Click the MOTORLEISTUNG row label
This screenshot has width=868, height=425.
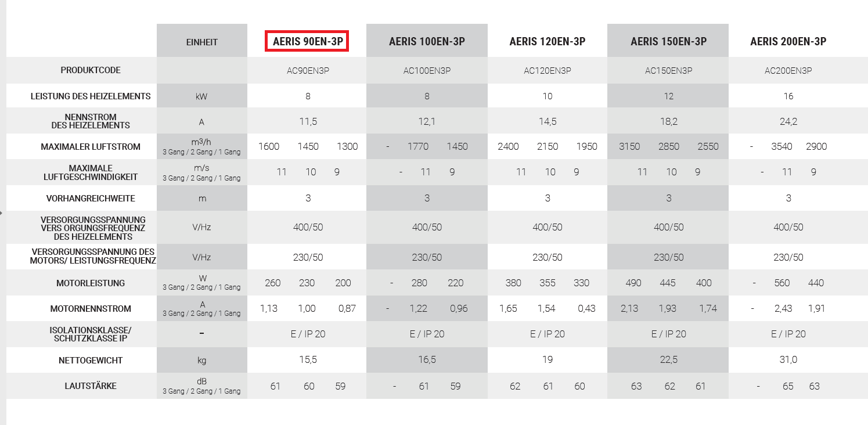coord(91,283)
